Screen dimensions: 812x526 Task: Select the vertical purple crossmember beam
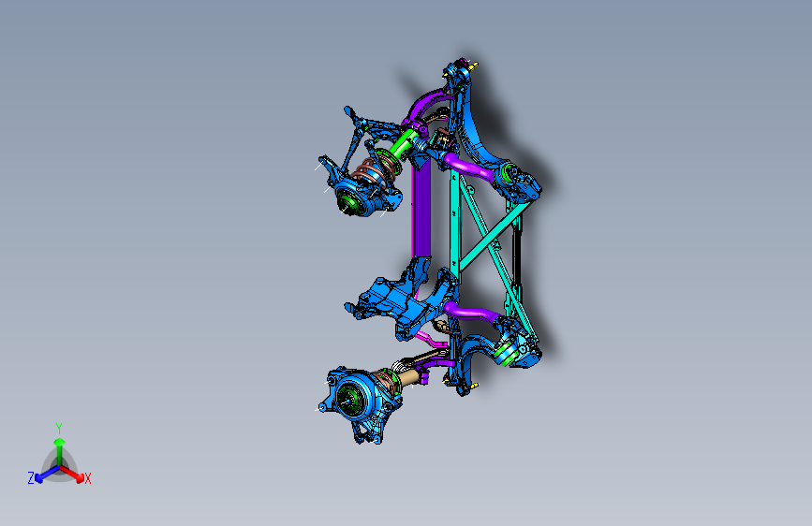421,211
